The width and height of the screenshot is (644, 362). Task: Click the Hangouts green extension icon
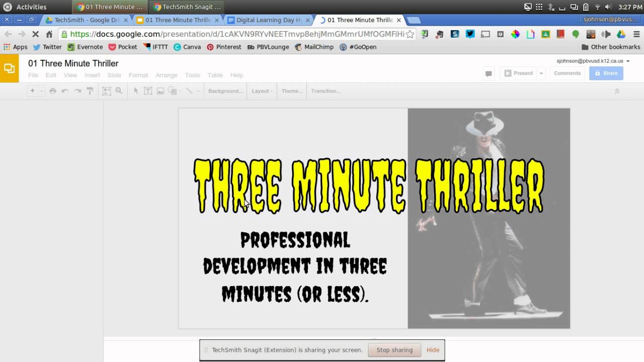pyautogui.click(x=576, y=34)
